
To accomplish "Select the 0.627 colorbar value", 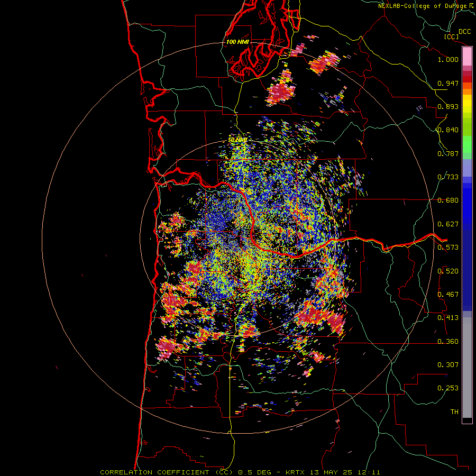I will point(448,224).
